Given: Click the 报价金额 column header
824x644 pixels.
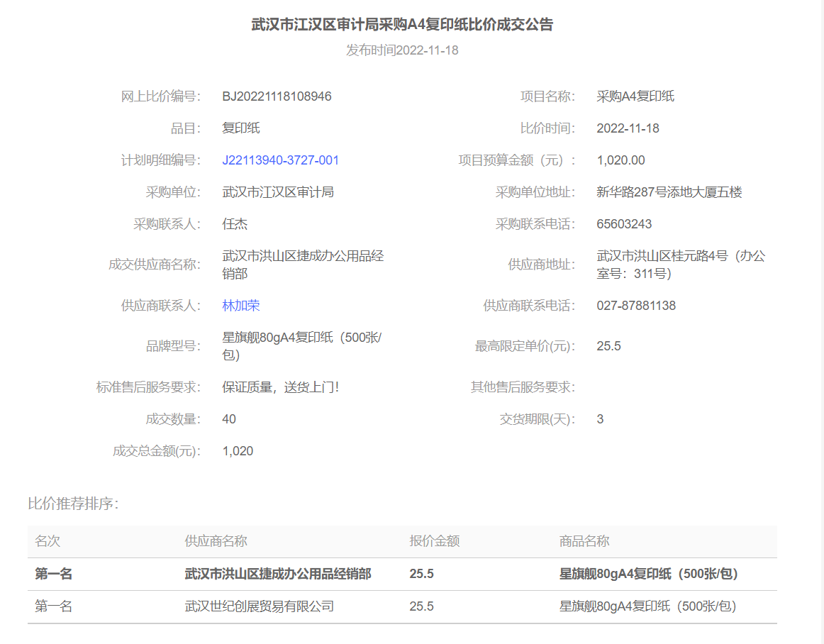Looking at the screenshot, I should [434, 541].
